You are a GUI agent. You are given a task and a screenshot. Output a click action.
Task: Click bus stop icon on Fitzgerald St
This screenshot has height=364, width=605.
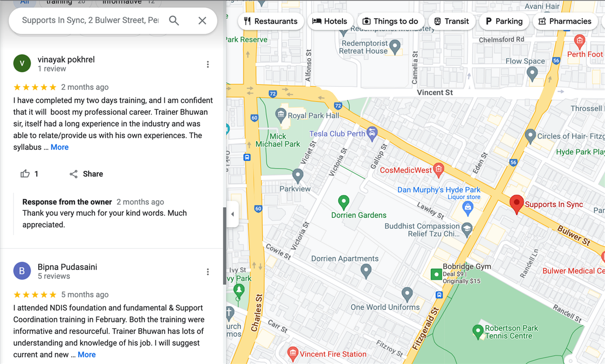pos(439,295)
